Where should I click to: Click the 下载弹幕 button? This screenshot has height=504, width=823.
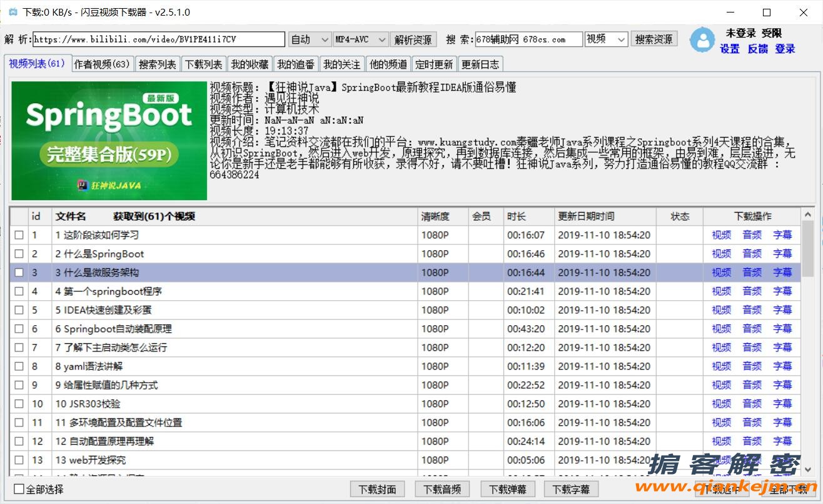pyautogui.click(x=507, y=489)
